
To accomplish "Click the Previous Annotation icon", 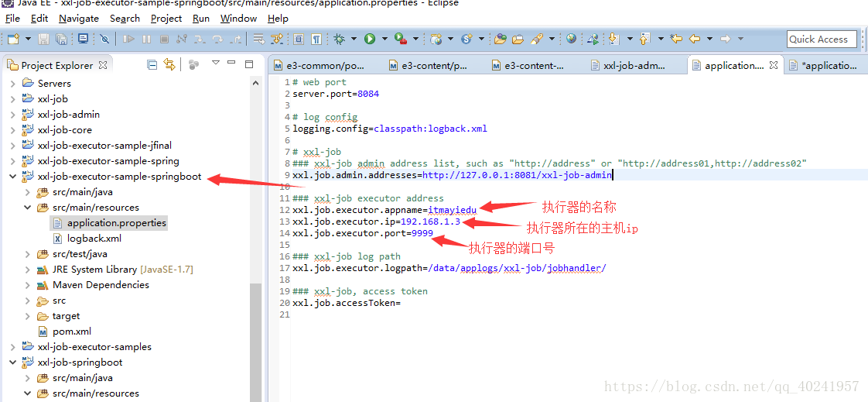I will pos(644,39).
